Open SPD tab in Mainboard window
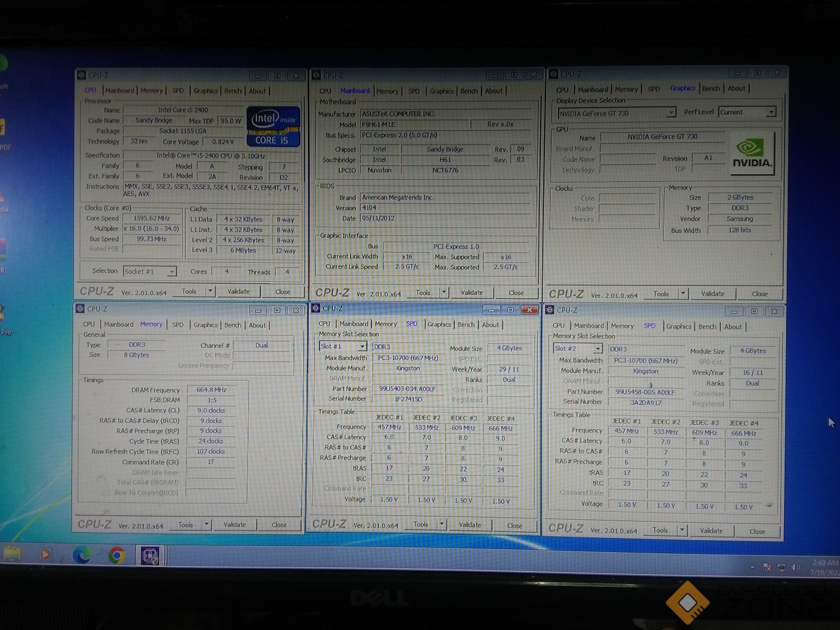The image size is (840, 630). [414, 91]
